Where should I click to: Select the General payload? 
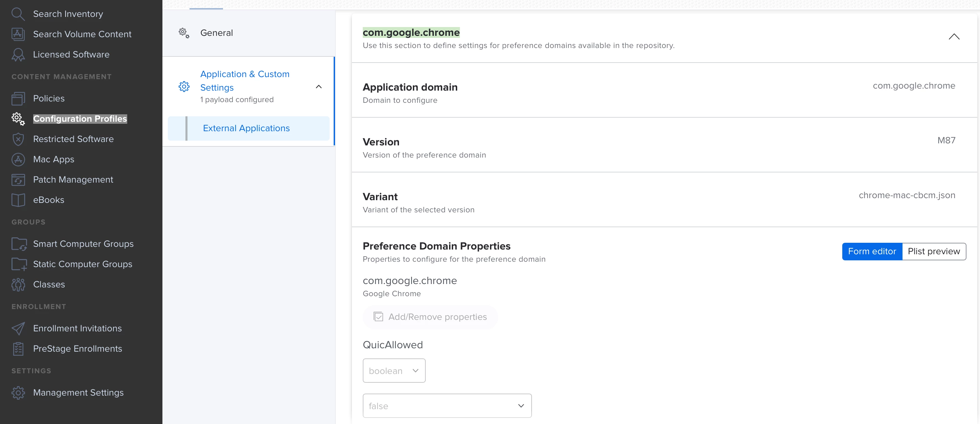point(249,33)
